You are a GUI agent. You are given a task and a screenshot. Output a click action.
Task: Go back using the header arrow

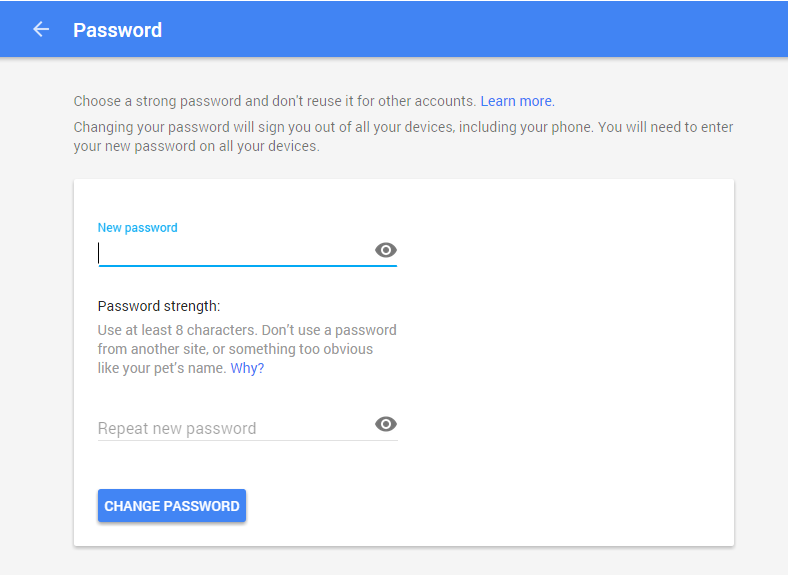(41, 30)
